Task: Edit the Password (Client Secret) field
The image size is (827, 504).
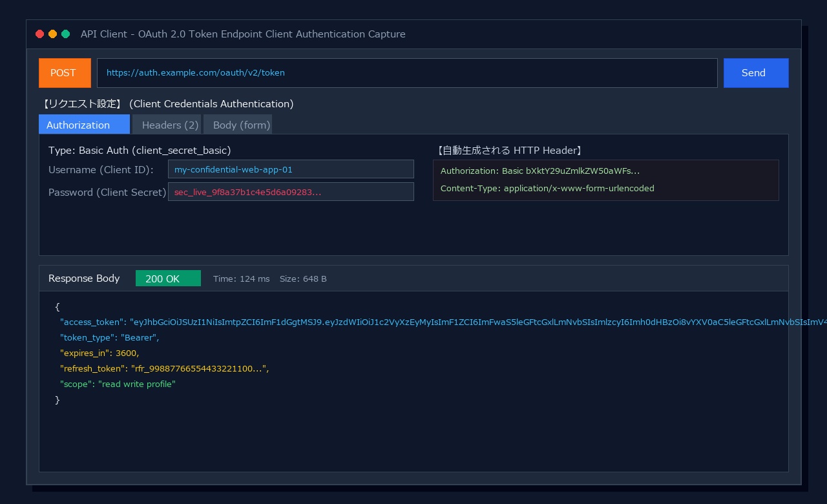Action: (x=291, y=192)
